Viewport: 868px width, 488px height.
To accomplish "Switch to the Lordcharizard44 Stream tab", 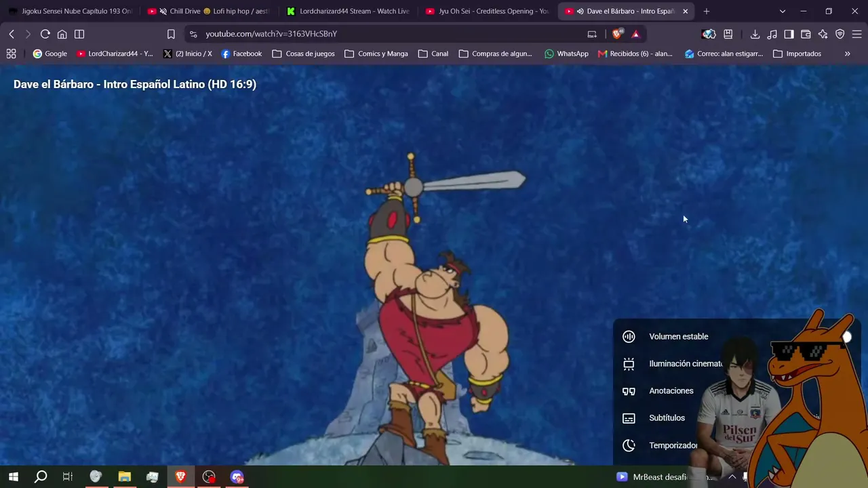I will tap(348, 12).
